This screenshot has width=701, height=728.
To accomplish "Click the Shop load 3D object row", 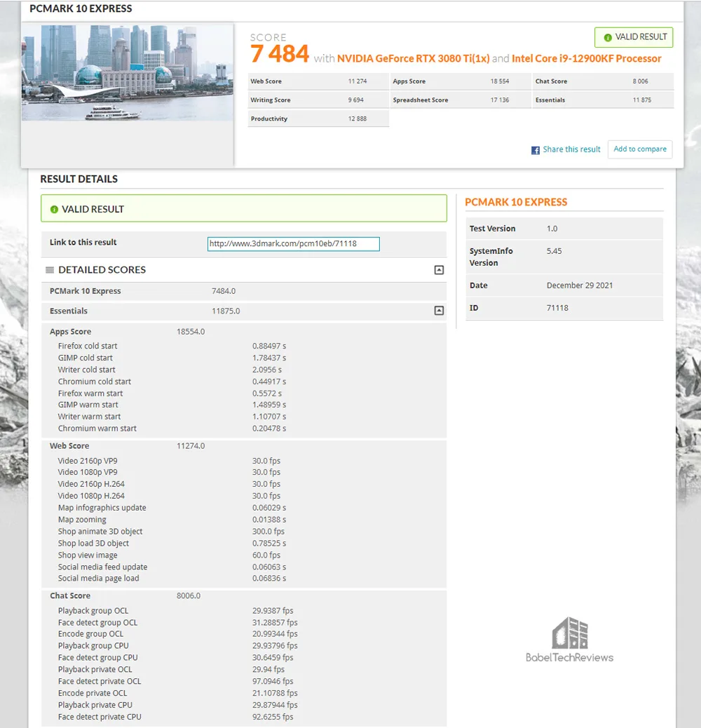I will tap(244, 544).
